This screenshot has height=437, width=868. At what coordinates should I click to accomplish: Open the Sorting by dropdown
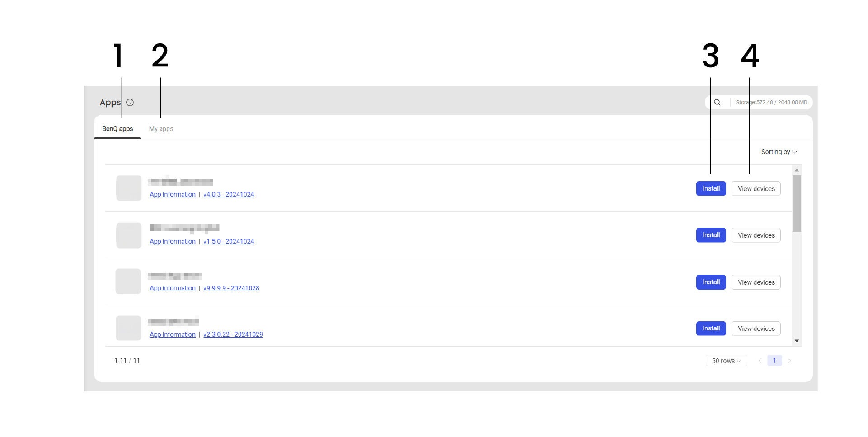tap(779, 152)
